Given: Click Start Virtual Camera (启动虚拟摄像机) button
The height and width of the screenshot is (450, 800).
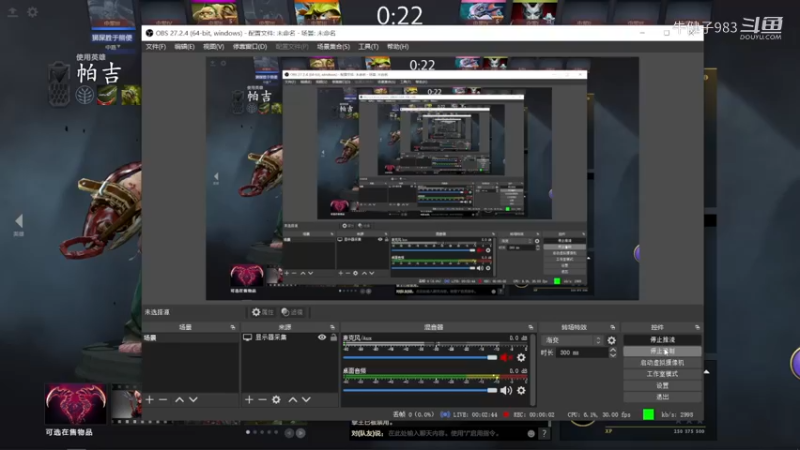Looking at the screenshot, I should click(x=662, y=363).
